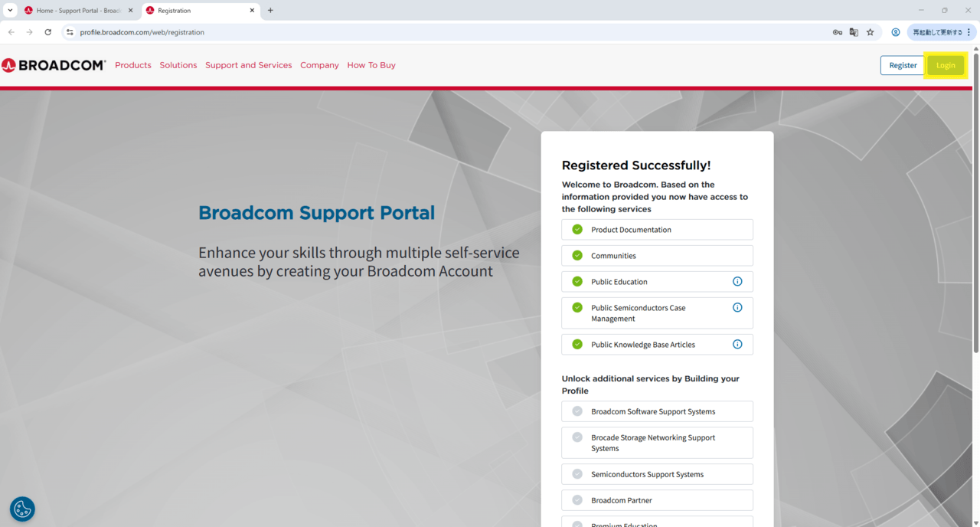Screen dimensions: 980x527
Task: Reload the Registration page
Action: coord(48,32)
